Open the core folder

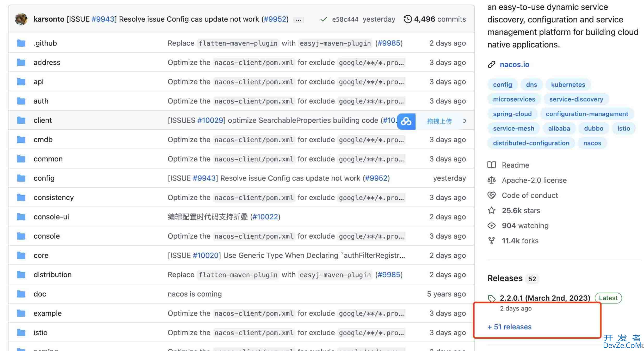pos(41,255)
